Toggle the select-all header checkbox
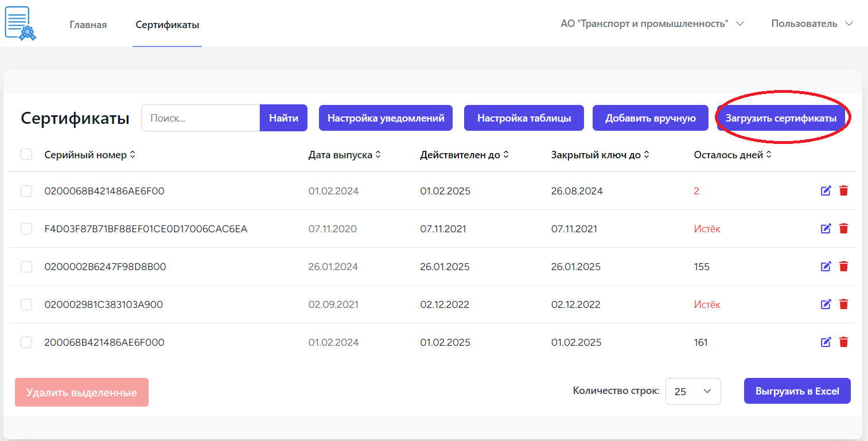This screenshot has height=441, width=868. pyautogui.click(x=26, y=154)
